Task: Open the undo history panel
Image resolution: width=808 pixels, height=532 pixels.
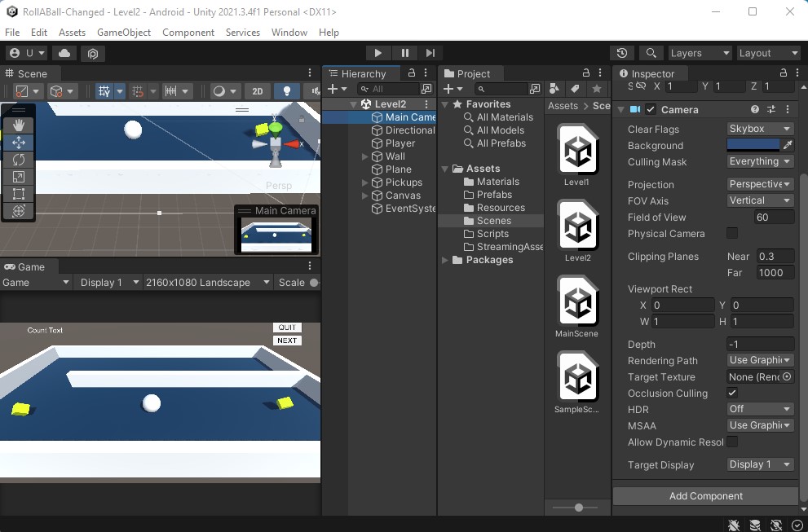Action: tap(622, 52)
